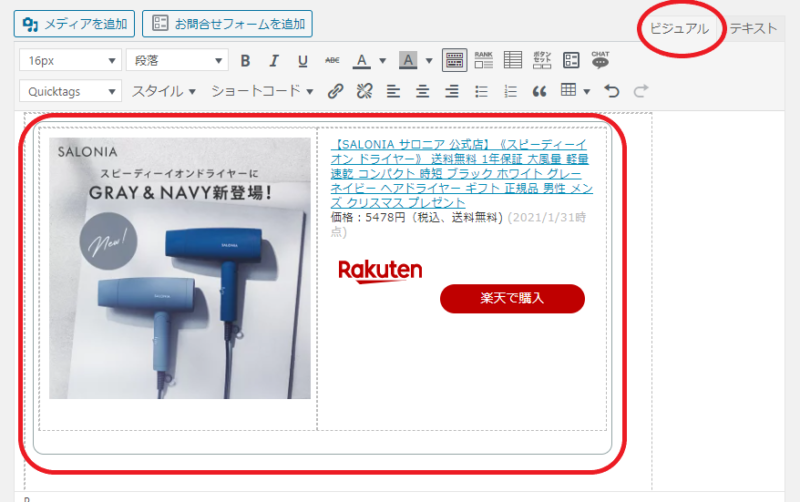
Task: Expand the table options arrow
Action: 587,92
